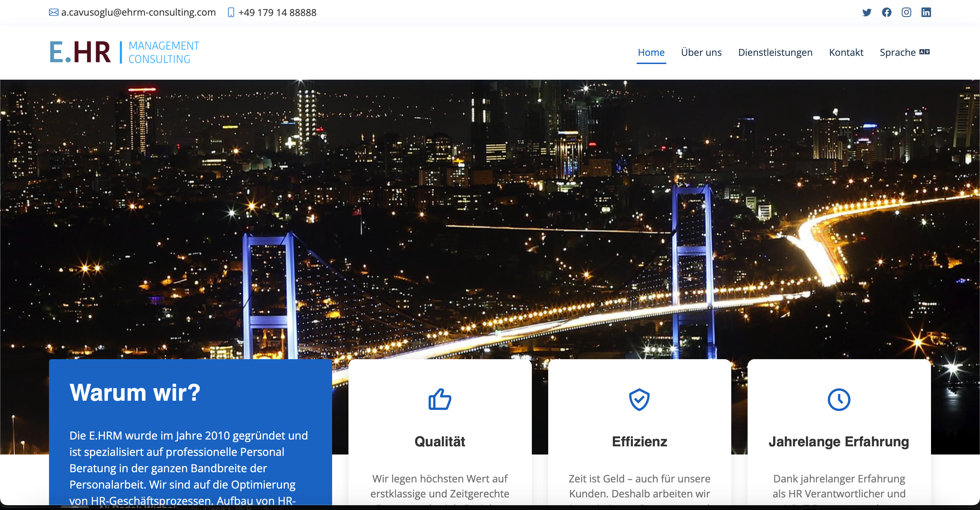This screenshot has width=980, height=510.
Task: Click the thumbs-up Qualität icon
Action: (x=440, y=399)
